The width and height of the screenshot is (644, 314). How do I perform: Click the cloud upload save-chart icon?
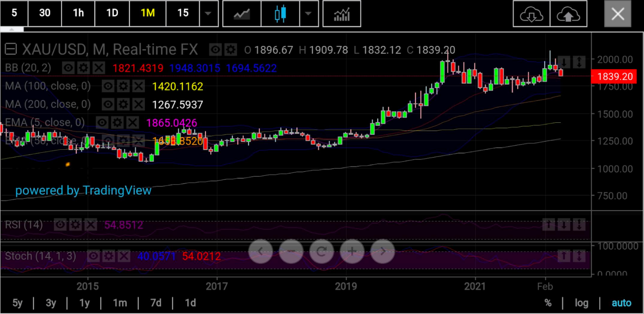[x=568, y=13]
